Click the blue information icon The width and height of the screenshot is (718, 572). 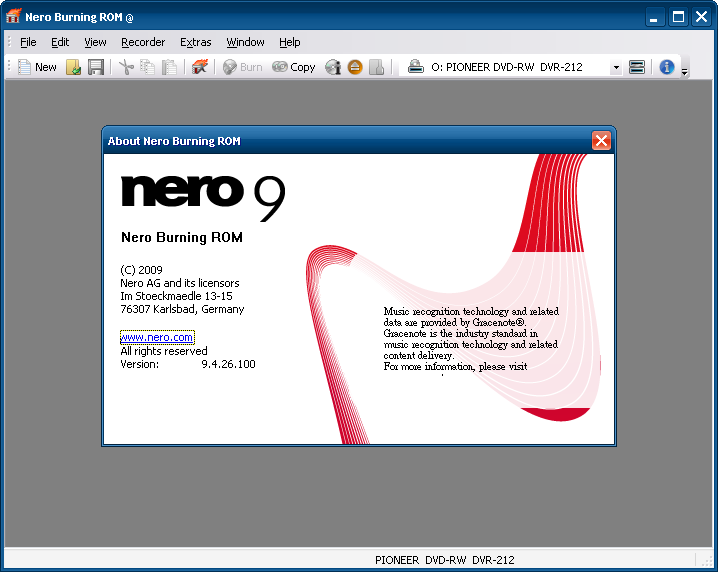667,67
